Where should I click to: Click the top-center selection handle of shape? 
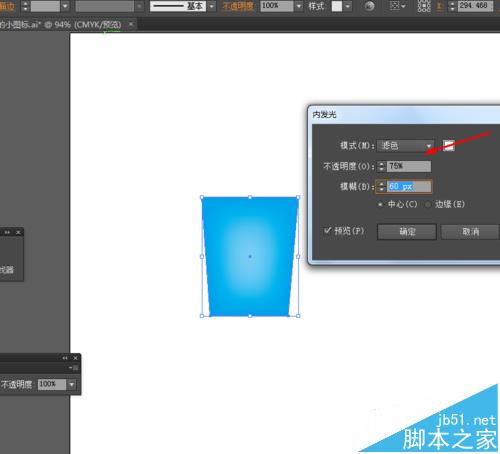[250, 197]
